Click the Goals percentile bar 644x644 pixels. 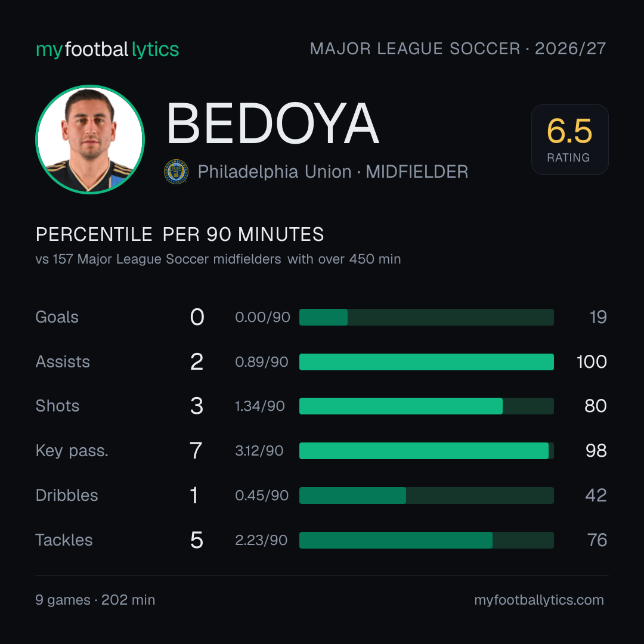tap(426, 317)
